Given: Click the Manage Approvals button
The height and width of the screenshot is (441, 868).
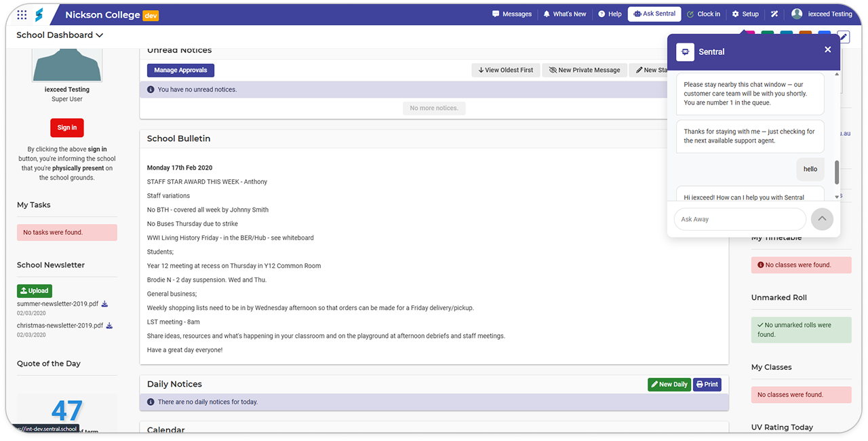Looking at the screenshot, I should [180, 70].
